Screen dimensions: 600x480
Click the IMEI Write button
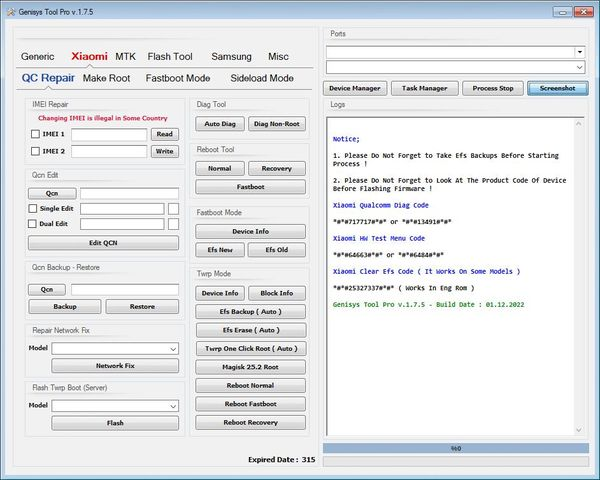[x=165, y=151]
